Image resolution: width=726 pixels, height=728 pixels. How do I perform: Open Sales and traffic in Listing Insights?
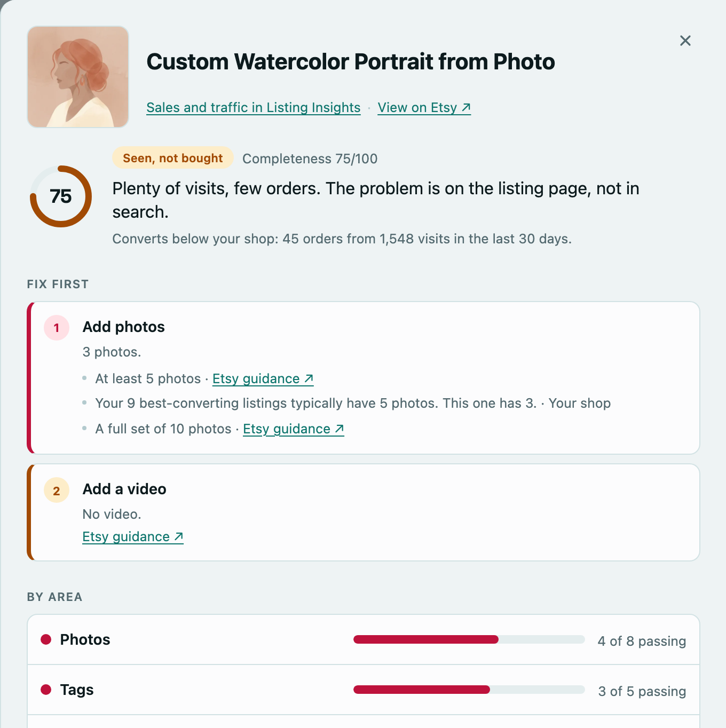pos(254,107)
